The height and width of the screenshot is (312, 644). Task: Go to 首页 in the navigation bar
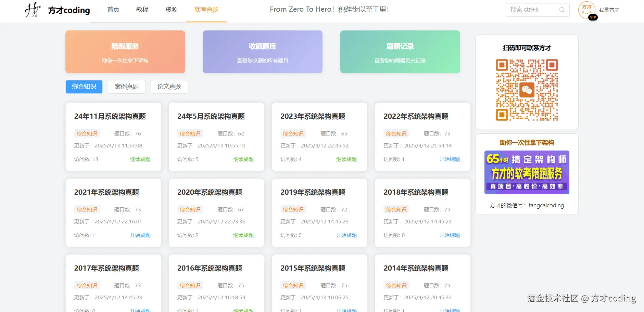[x=113, y=10]
